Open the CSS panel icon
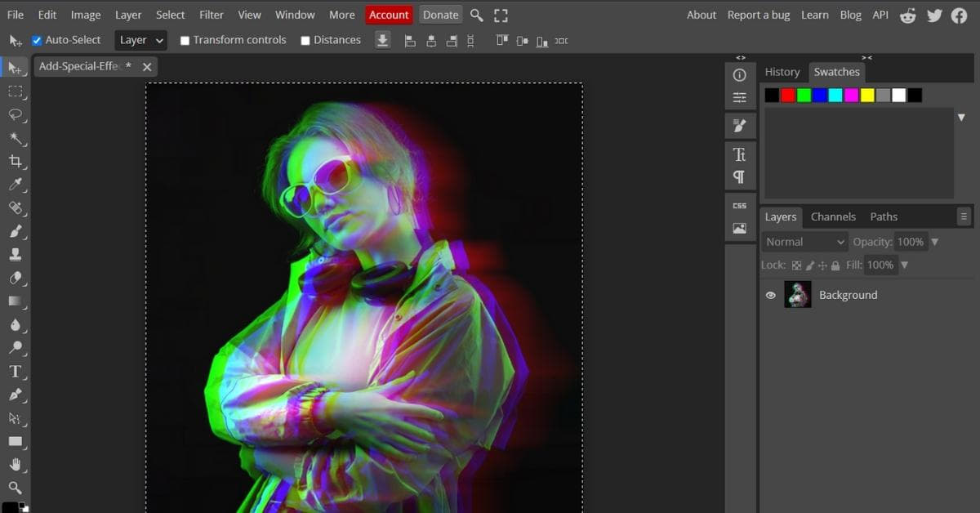 coord(740,206)
